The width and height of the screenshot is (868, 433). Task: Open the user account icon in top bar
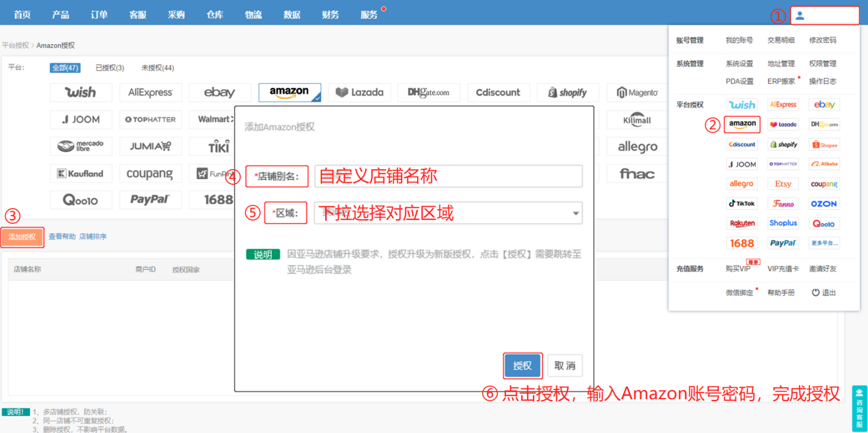coord(800,16)
